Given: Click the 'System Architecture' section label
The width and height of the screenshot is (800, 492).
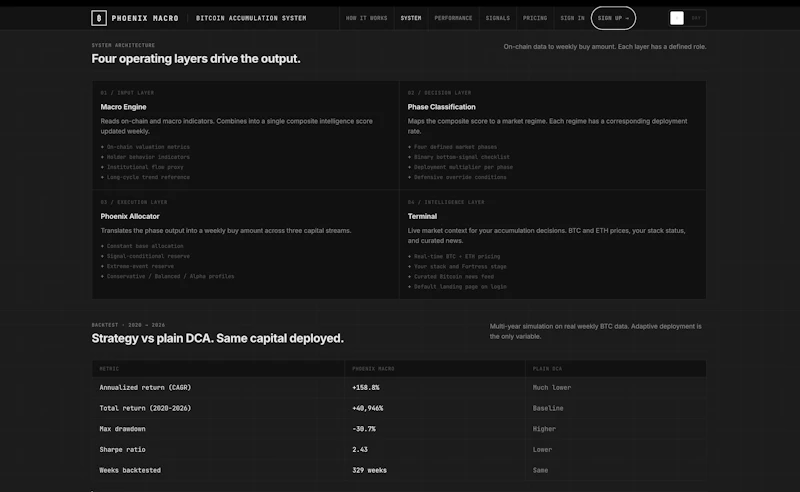Looking at the screenshot, I should (x=123, y=45).
